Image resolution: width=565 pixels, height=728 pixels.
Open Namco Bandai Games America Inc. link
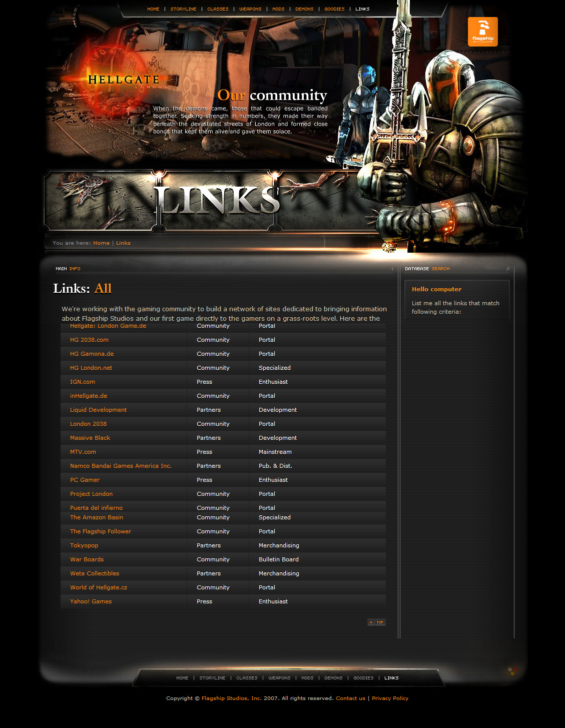point(121,466)
